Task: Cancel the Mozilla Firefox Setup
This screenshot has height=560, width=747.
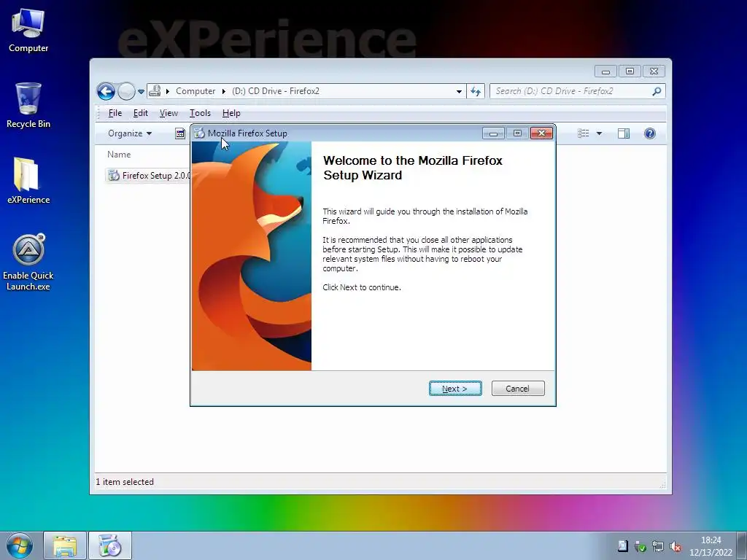Action: [517, 389]
